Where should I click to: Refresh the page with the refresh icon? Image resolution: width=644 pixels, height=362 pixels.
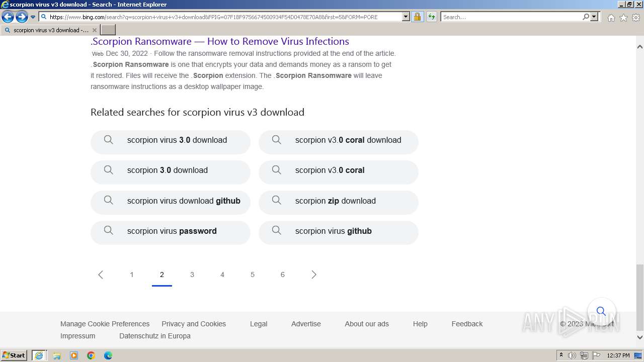pyautogui.click(x=431, y=17)
